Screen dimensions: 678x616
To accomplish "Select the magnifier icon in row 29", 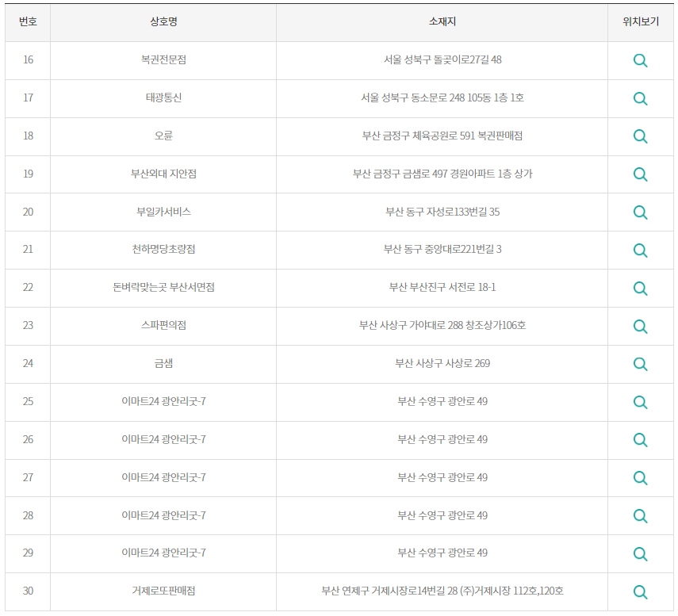I will 641,554.
